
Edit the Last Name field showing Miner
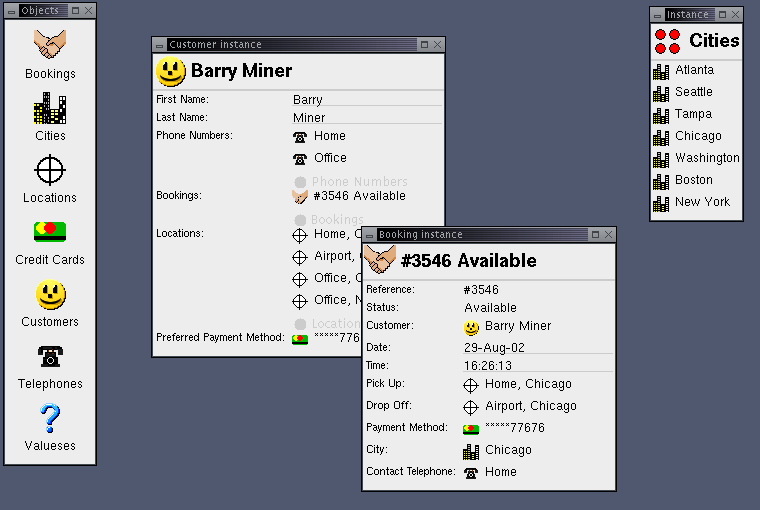(x=366, y=118)
